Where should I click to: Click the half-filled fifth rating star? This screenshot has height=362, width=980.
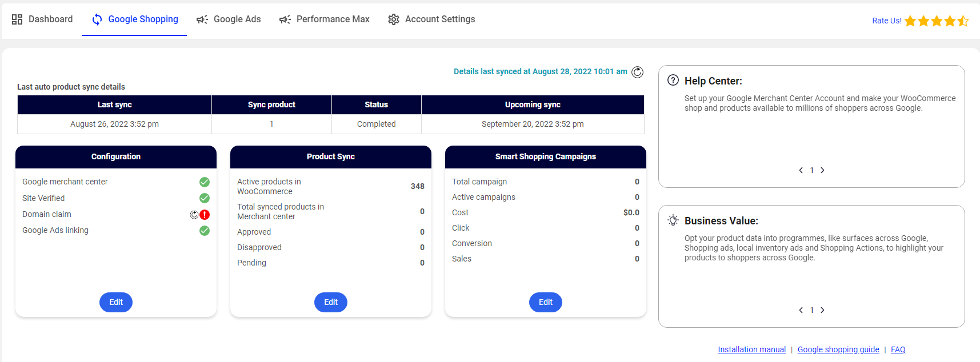point(963,21)
